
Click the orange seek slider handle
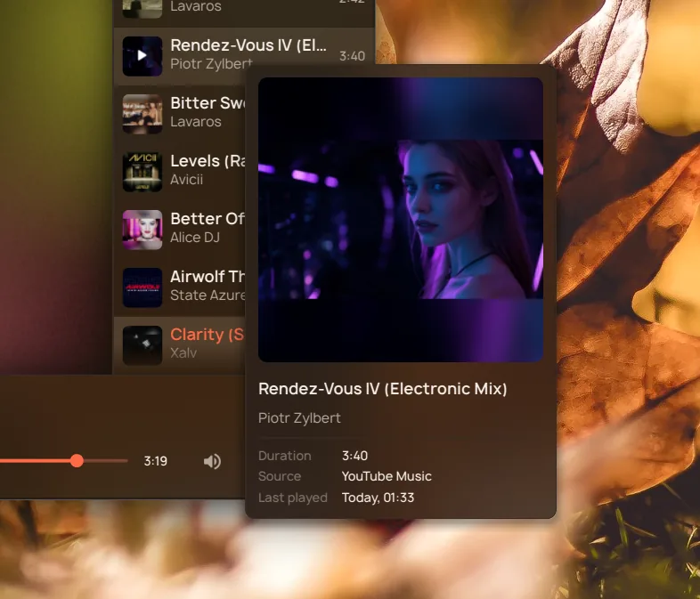coord(77,461)
